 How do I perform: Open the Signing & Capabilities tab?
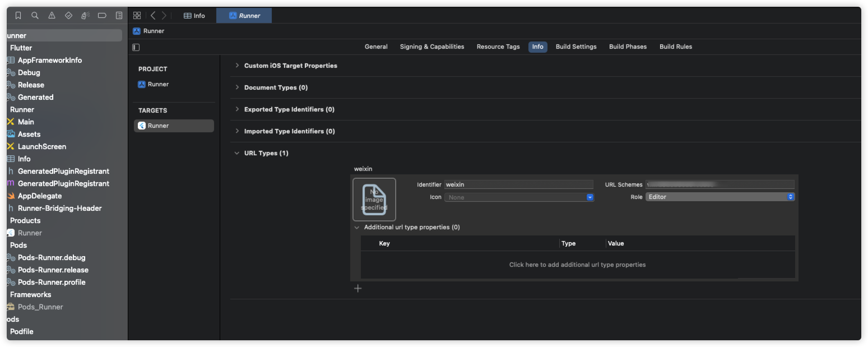coord(431,47)
